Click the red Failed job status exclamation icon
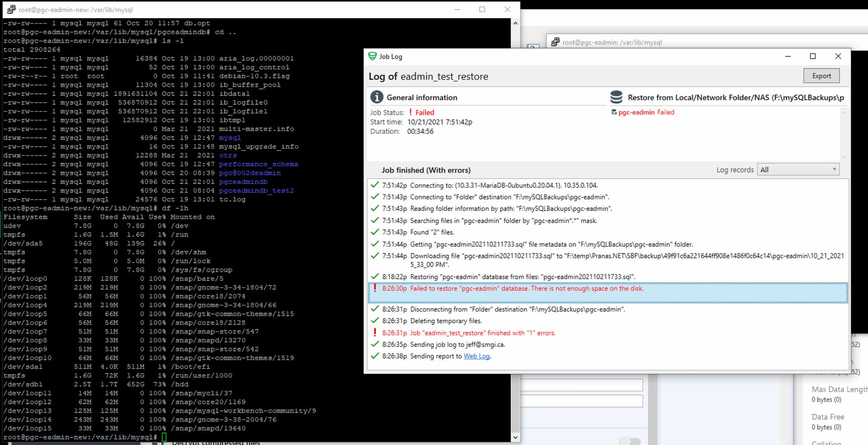The height and width of the screenshot is (445, 868). [x=410, y=112]
